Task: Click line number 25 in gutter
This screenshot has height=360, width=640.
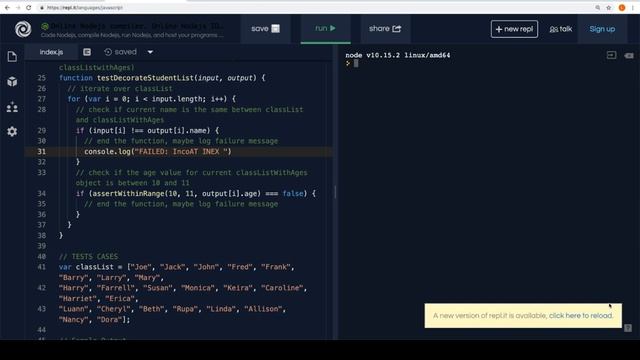Action: click(42, 78)
